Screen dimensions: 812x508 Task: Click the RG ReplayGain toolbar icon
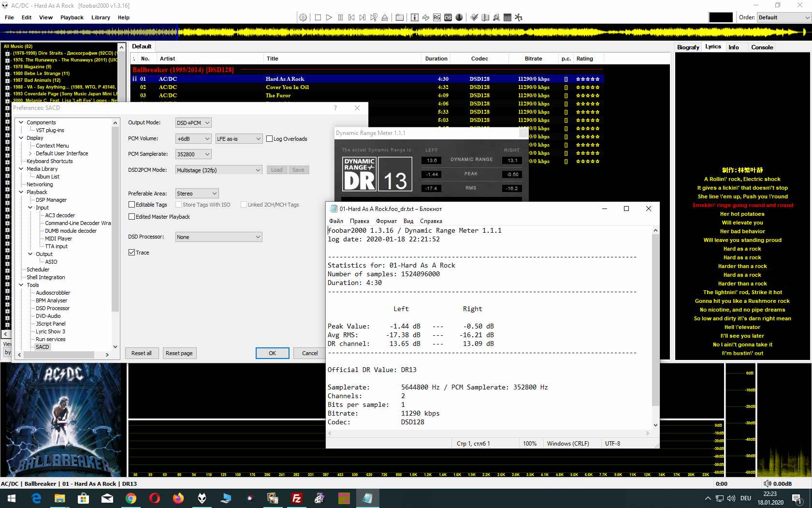click(x=436, y=17)
